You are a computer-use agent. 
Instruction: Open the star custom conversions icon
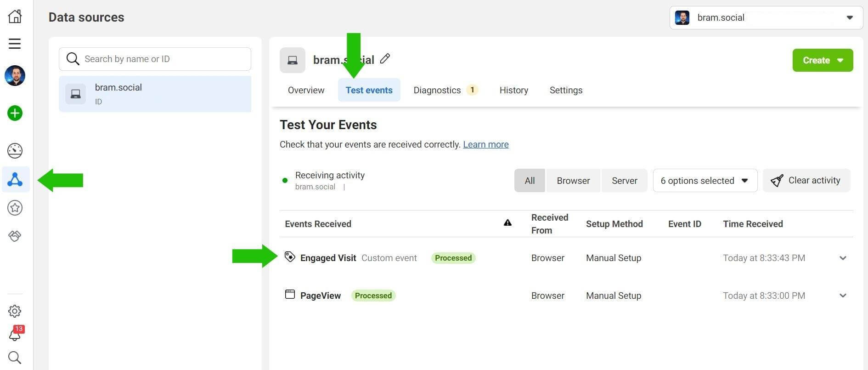click(x=15, y=208)
